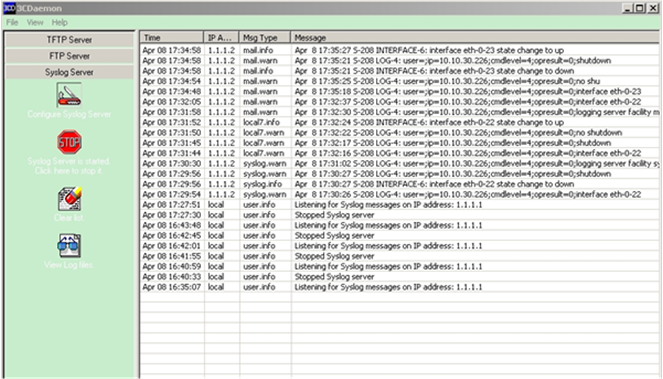Click the Clear list eraser icon
Screen dimensions: 663x379
(x=69, y=198)
